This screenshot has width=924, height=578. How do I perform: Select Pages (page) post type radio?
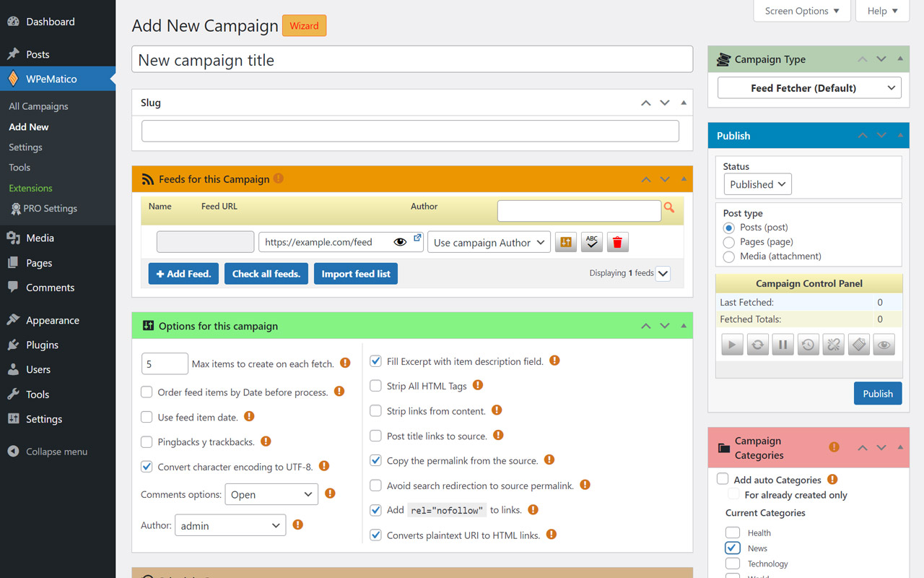pyautogui.click(x=729, y=242)
